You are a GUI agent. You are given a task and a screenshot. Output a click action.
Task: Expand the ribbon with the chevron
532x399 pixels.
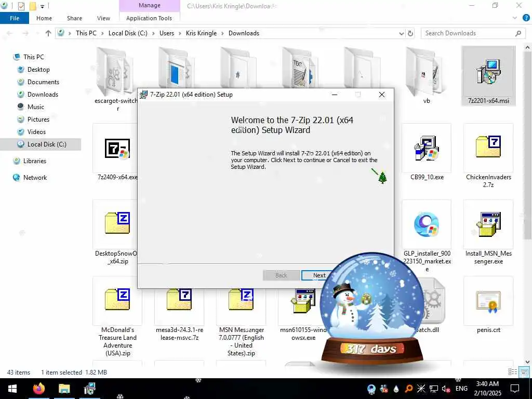(x=515, y=18)
